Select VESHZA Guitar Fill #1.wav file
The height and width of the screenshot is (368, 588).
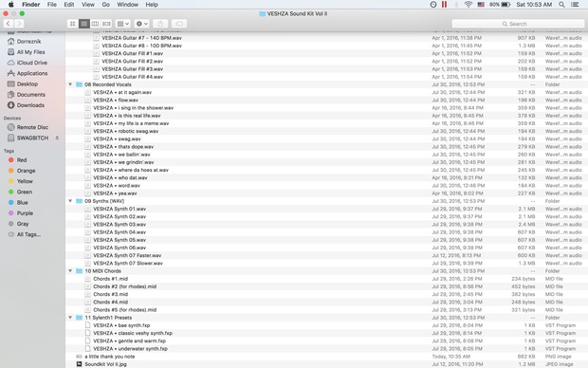133,53
